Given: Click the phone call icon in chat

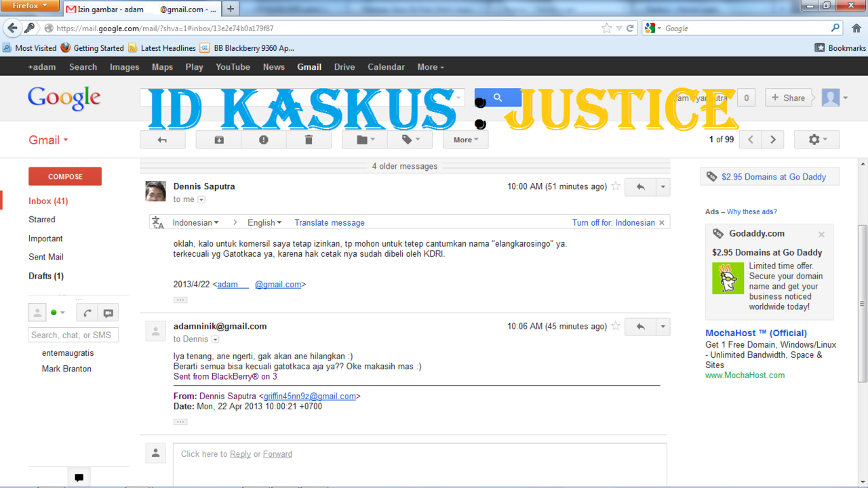Looking at the screenshot, I should click(87, 312).
